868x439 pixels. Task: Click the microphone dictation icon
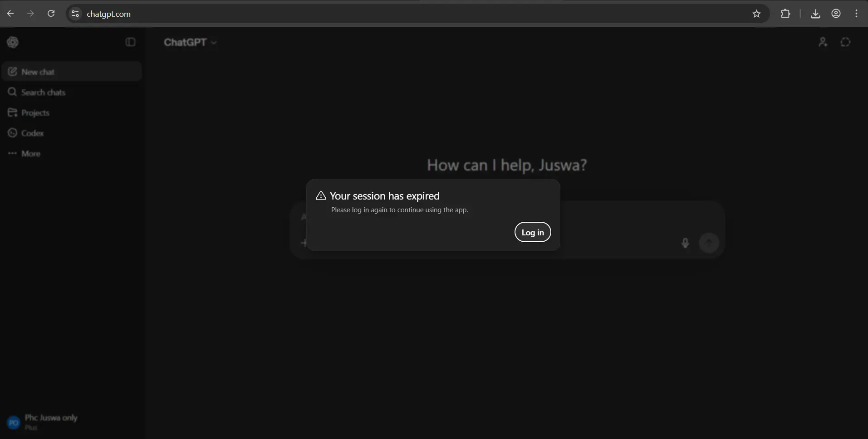click(x=685, y=243)
